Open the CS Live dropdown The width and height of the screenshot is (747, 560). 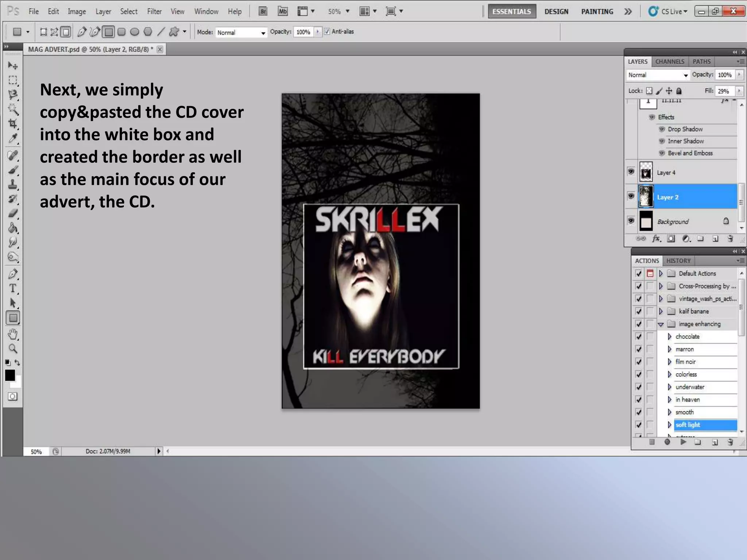tap(668, 11)
